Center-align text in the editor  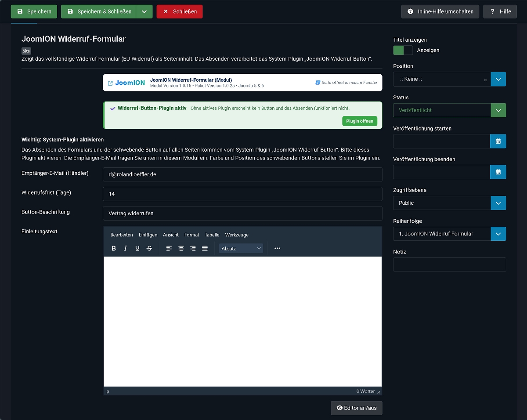pyautogui.click(x=181, y=248)
